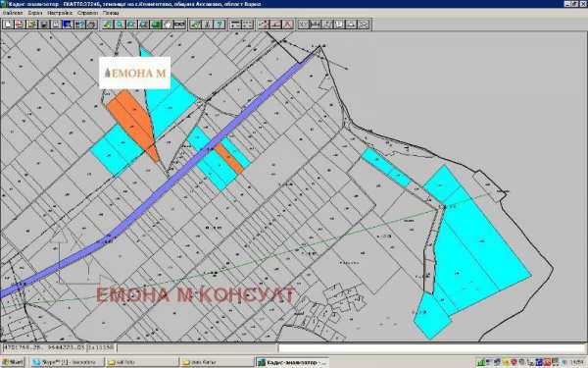The image size is (588, 368).
Task: Click the blue-background search toolbar icon
Action: [x=68, y=25]
